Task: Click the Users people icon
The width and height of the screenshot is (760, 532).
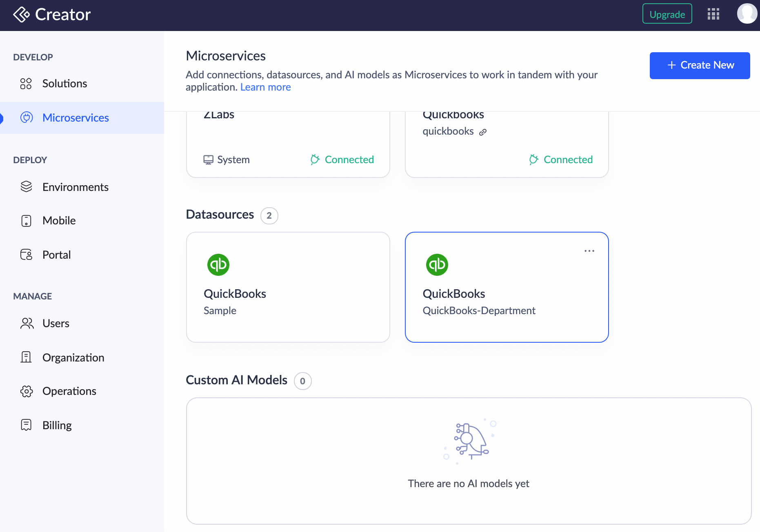Action: (x=27, y=324)
